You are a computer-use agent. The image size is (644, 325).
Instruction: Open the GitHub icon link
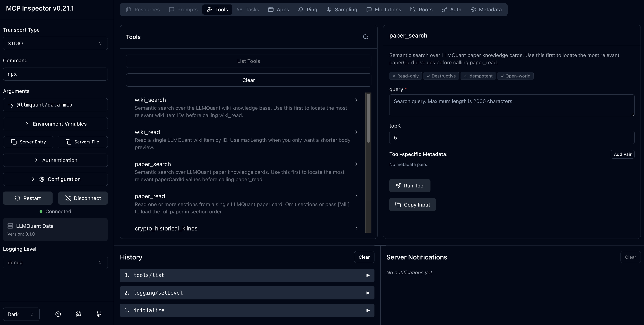(x=99, y=314)
